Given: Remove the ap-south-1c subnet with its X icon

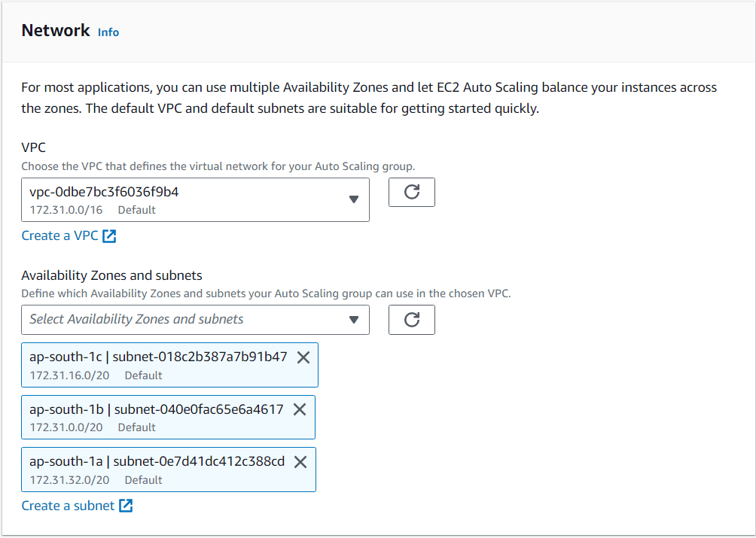Looking at the screenshot, I should click(x=303, y=357).
